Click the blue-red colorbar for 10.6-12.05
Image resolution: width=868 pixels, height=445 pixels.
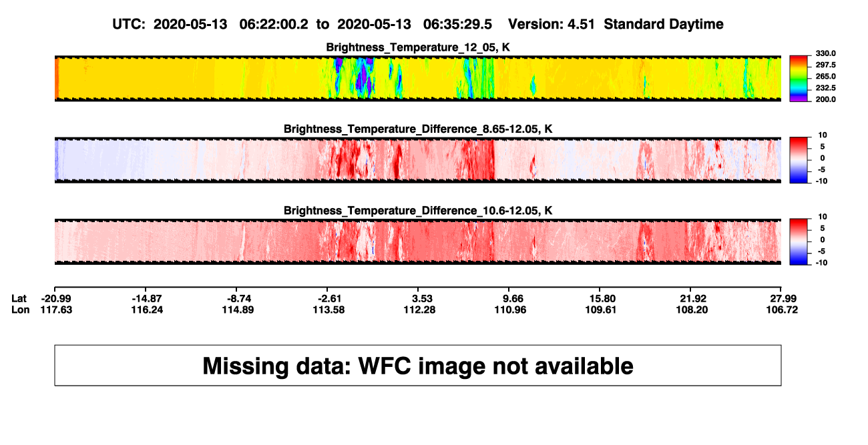(798, 242)
